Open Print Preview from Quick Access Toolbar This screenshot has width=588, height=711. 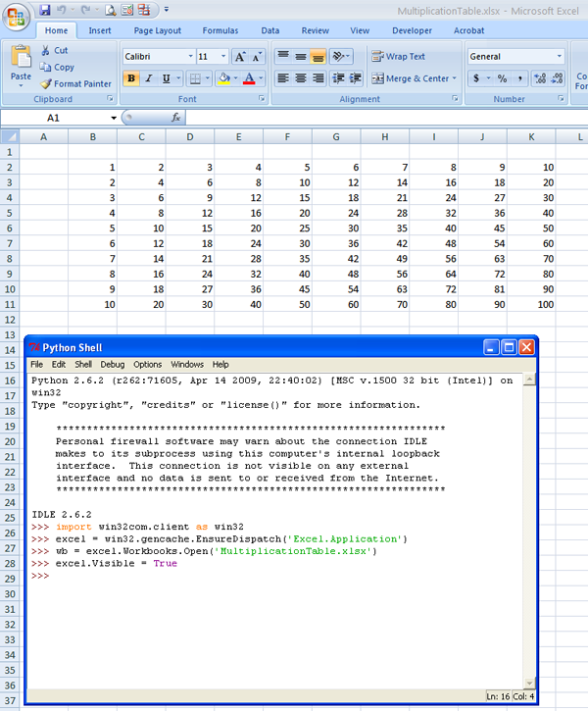(x=110, y=10)
